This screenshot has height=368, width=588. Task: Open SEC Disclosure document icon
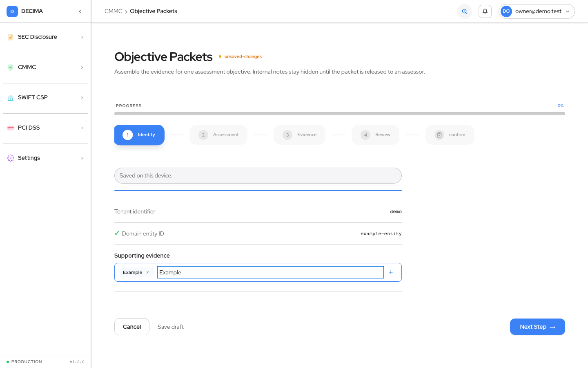pyautogui.click(x=11, y=37)
